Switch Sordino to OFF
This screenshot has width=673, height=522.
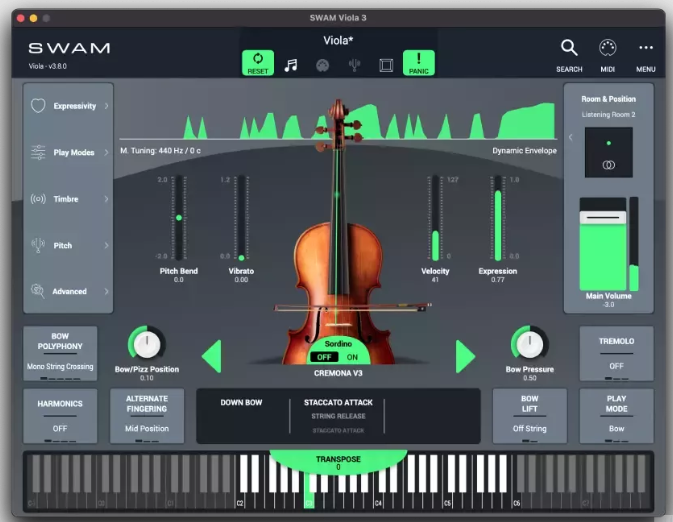pyautogui.click(x=324, y=357)
